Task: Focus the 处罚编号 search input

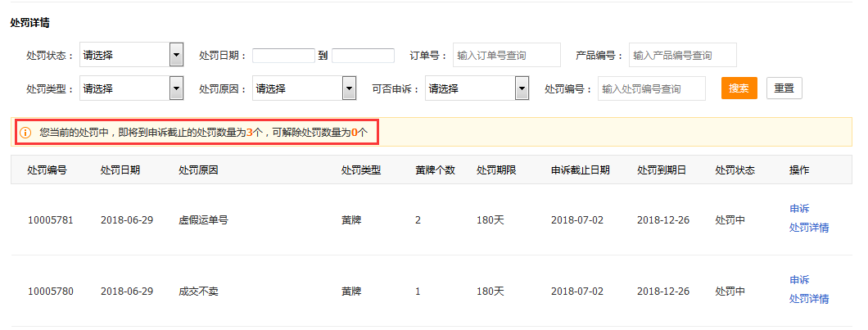Action: [652, 88]
